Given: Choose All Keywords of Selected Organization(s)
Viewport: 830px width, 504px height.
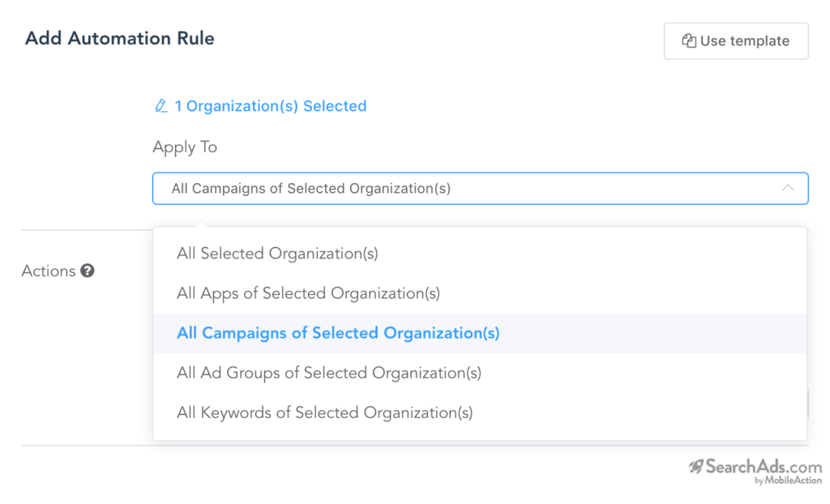Looking at the screenshot, I should click(324, 412).
